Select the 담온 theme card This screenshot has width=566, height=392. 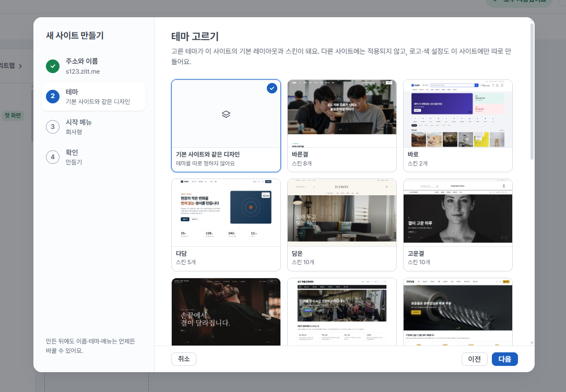point(342,225)
